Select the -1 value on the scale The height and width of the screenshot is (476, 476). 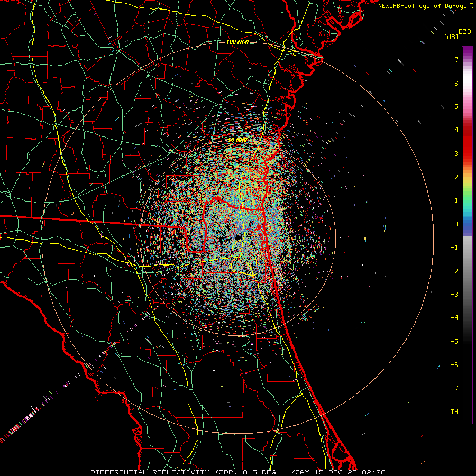coord(454,248)
